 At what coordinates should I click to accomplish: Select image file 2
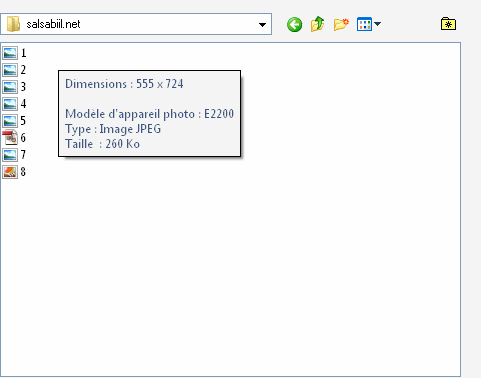[10, 70]
